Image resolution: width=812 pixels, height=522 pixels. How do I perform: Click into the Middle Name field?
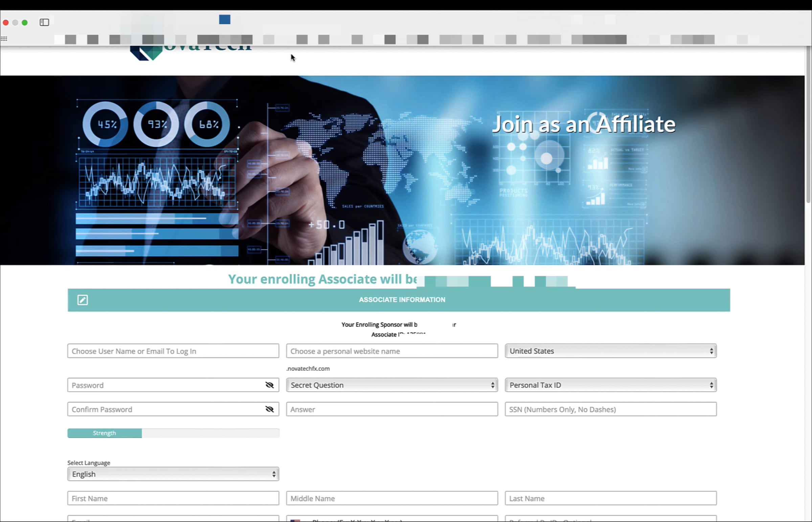[392, 498]
